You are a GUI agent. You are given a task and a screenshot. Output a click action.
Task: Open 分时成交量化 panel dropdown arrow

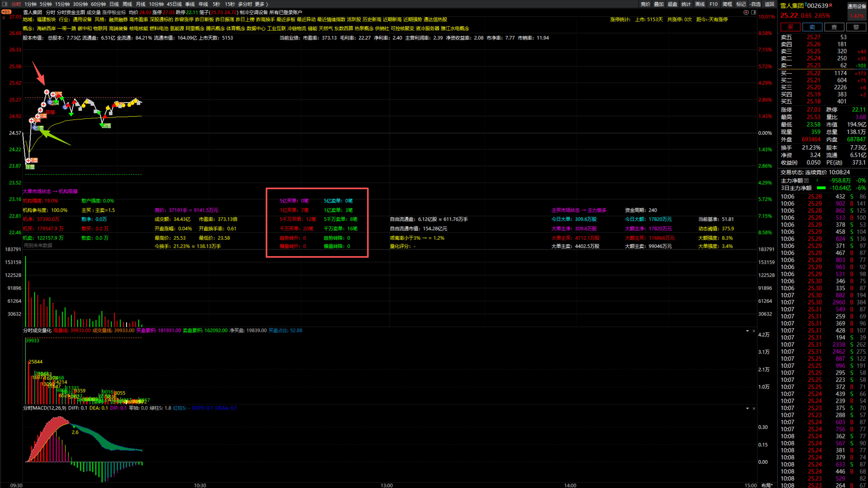click(x=747, y=331)
